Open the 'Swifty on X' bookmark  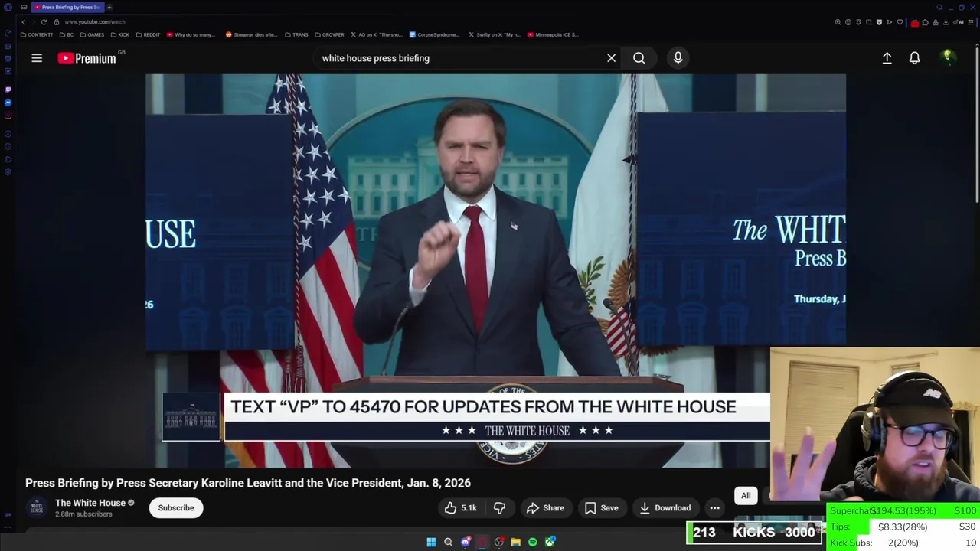494,34
